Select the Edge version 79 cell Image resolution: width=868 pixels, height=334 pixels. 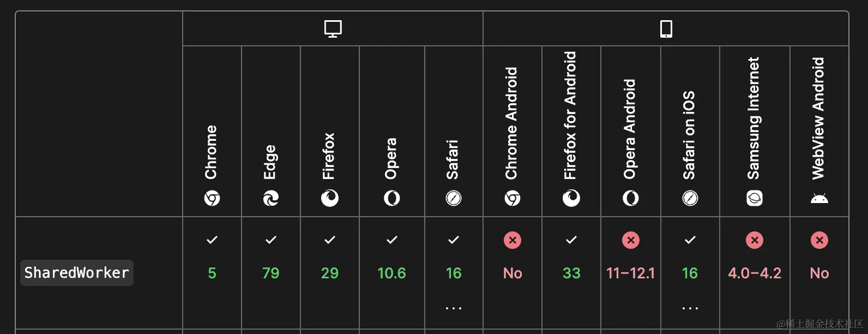tap(271, 273)
